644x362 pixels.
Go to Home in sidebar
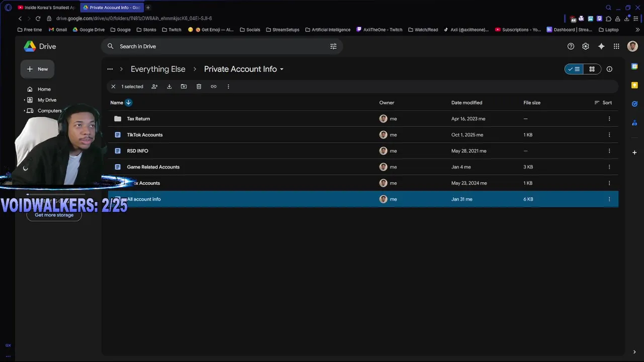(x=44, y=89)
